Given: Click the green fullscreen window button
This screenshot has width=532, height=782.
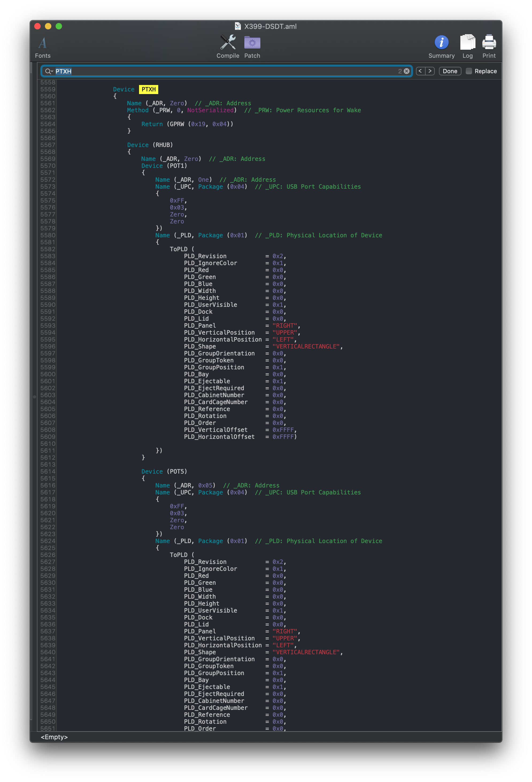Looking at the screenshot, I should pyautogui.click(x=59, y=26).
